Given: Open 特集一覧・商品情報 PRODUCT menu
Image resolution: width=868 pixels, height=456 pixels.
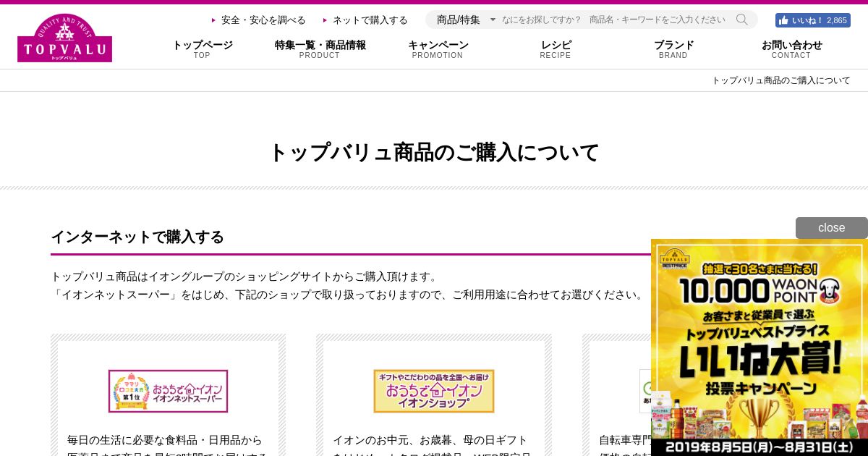Looking at the screenshot, I should coord(320,49).
